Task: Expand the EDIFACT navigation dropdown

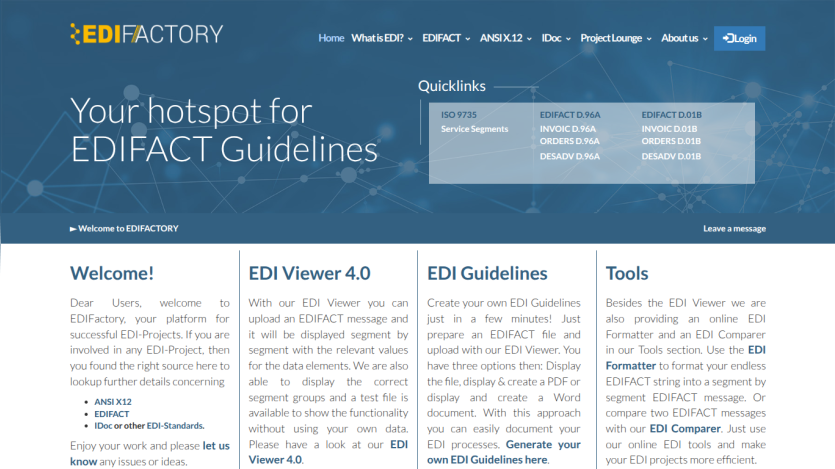Action: (446, 38)
